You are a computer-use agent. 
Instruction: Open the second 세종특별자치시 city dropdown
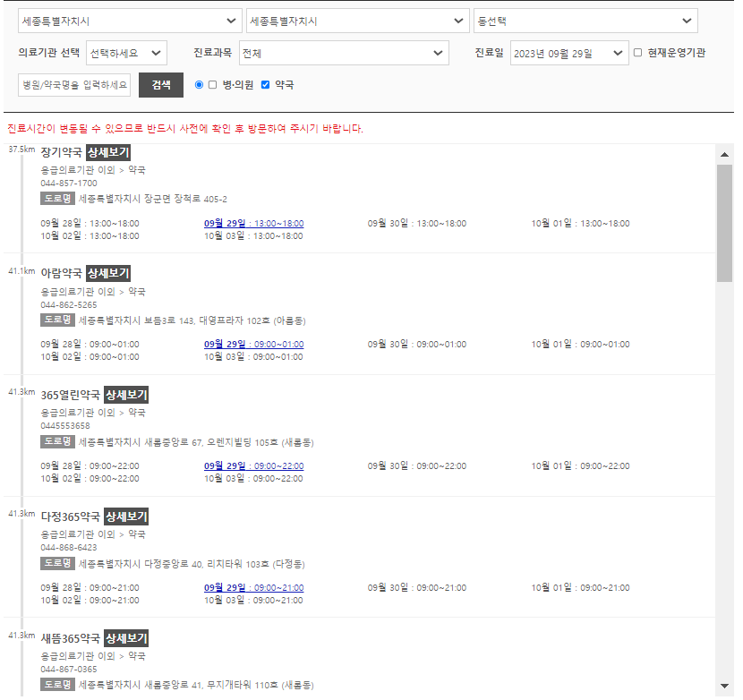[x=358, y=21]
